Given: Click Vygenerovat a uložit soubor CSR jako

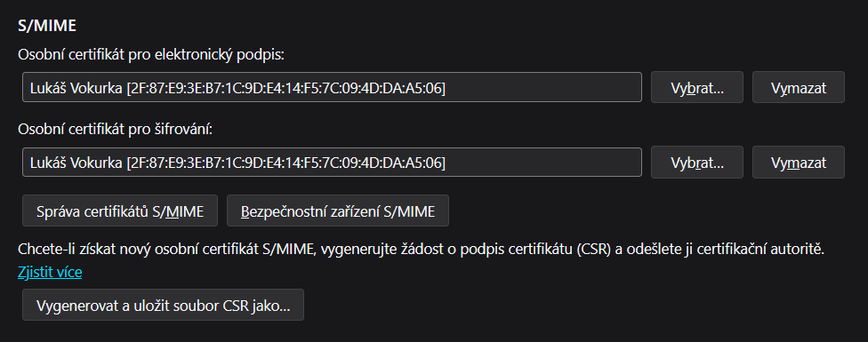Looking at the screenshot, I should click(x=164, y=305).
